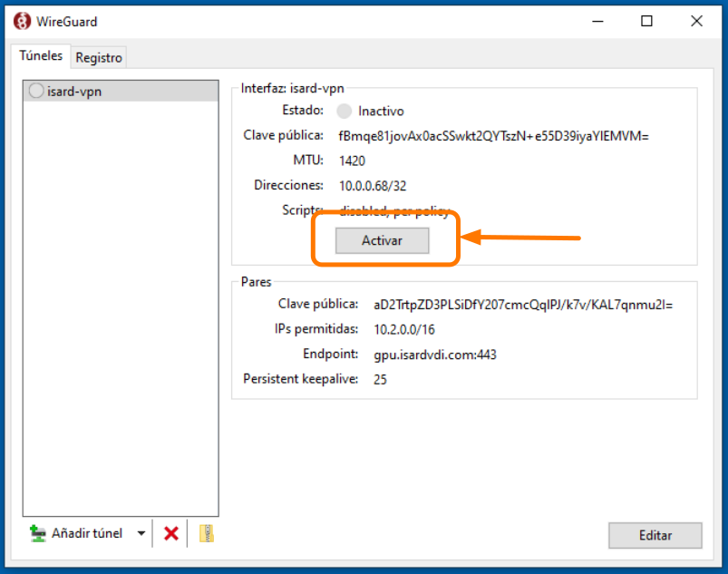This screenshot has width=728, height=574.
Task: Click the export tunnels to zip icon
Action: [206, 534]
